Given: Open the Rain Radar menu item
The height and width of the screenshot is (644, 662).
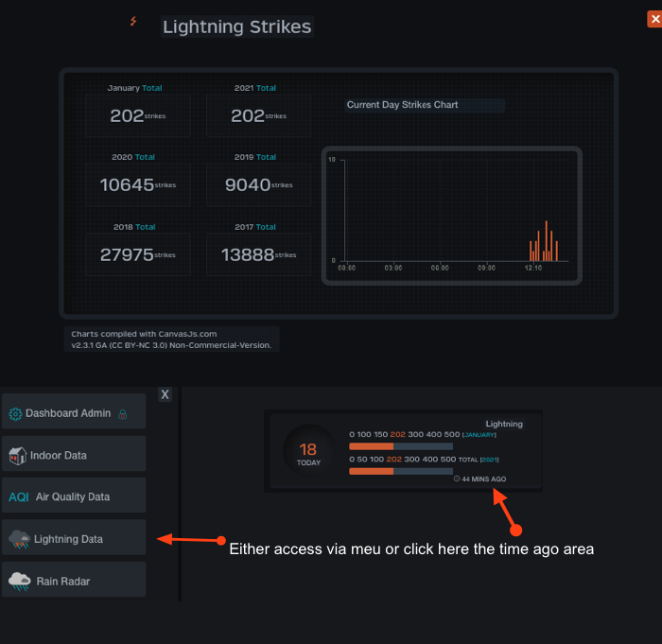Looking at the screenshot, I should [74, 580].
